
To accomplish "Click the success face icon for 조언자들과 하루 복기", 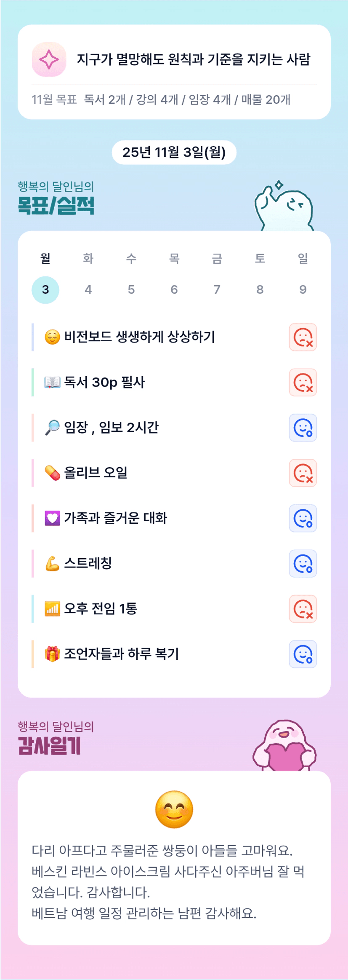I will coord(303,654).
